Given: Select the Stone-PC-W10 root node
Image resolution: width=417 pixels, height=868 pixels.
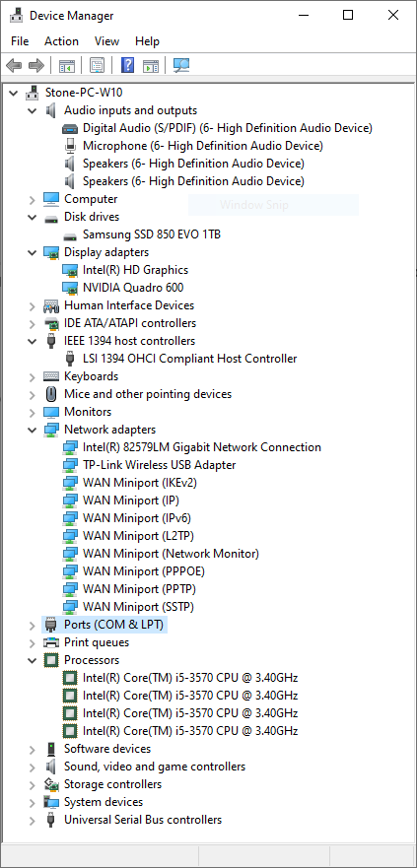Looking at the screenshot, I should coord(84,93).
